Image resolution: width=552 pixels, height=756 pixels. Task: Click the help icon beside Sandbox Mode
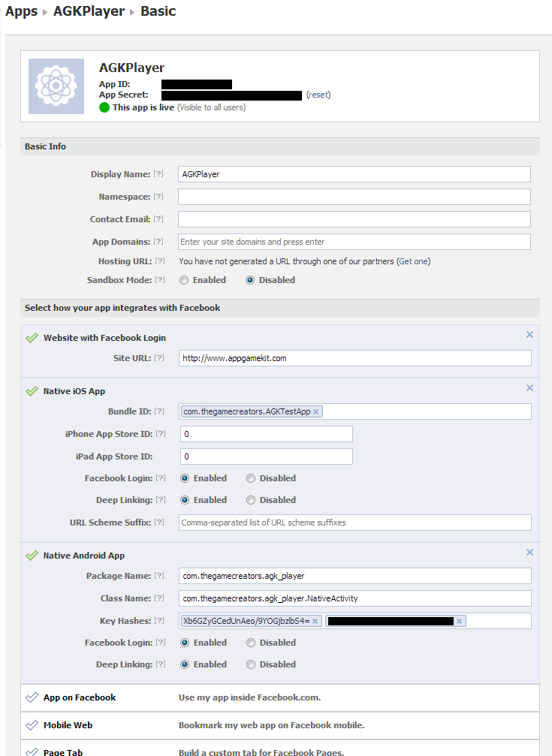[x=158, y=280]
